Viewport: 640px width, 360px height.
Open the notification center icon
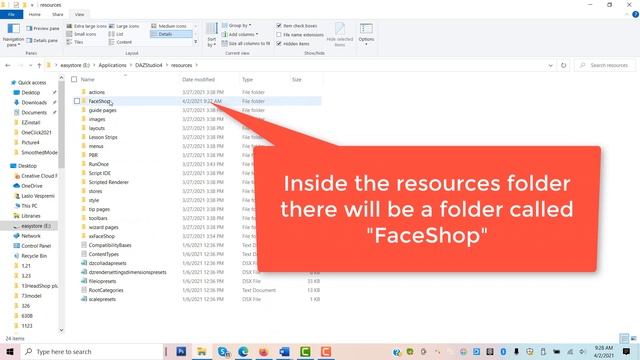point(627,352)
